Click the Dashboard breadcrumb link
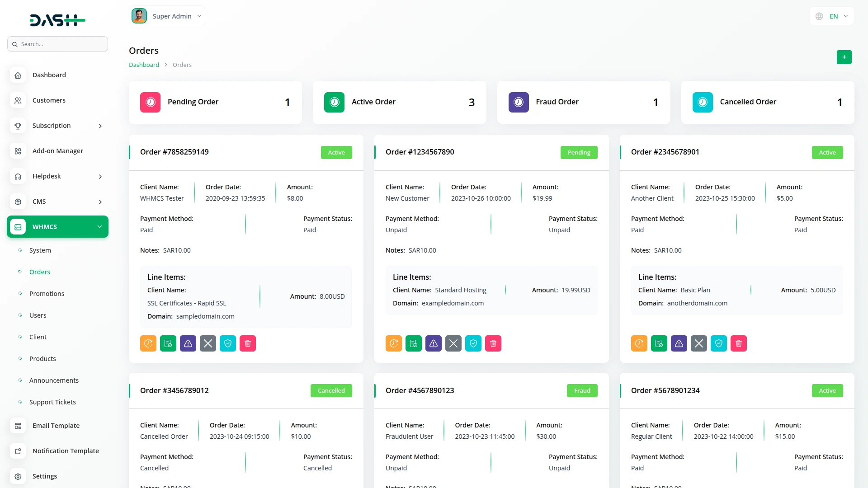Screen dimensions: 868x488 point(144,65)
